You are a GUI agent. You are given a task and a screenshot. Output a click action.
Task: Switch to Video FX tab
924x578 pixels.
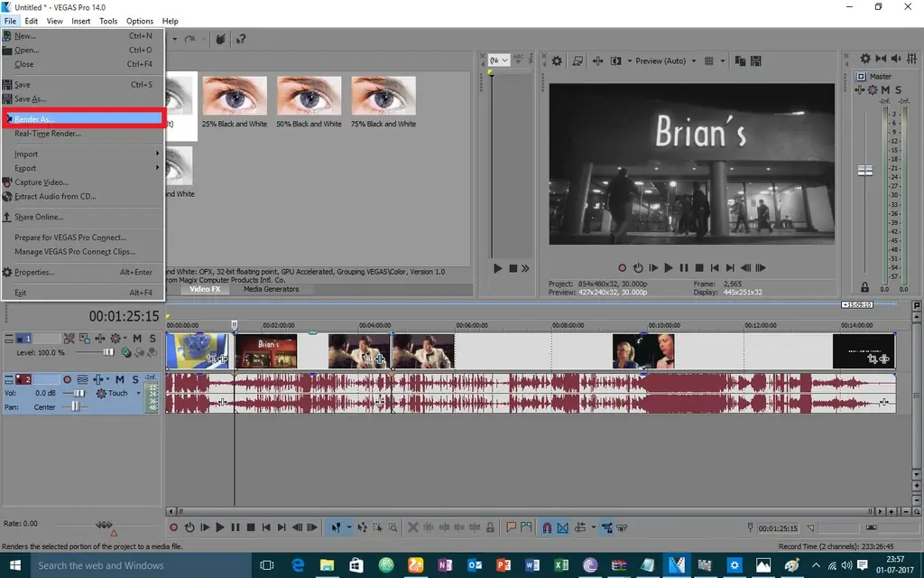(205, 289)
